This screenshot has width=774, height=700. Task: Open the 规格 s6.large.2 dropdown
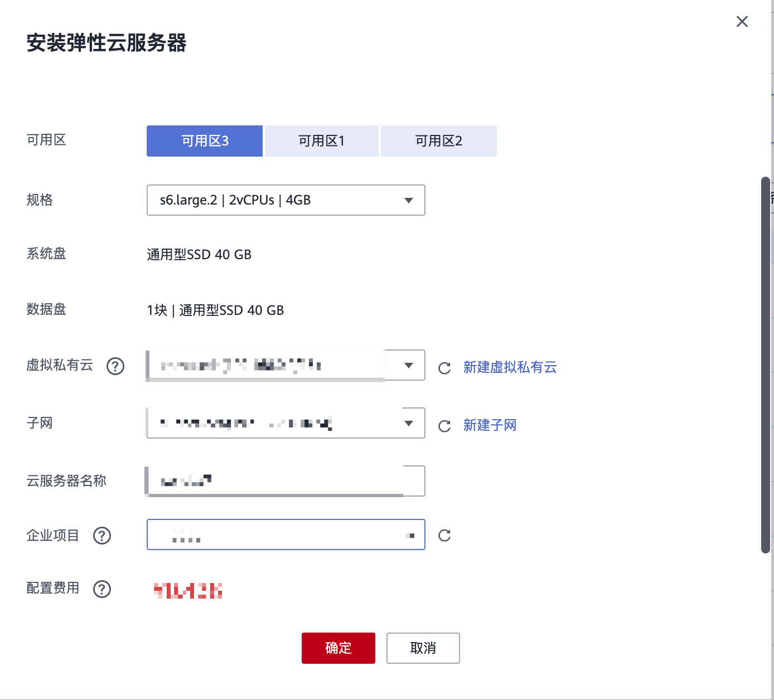pos(286,200)
